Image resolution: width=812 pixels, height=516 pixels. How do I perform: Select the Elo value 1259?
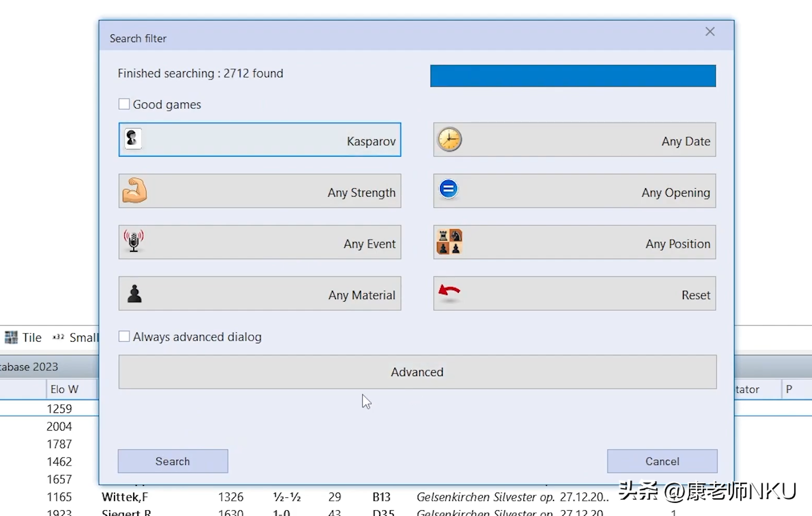[x=59, y=409]
